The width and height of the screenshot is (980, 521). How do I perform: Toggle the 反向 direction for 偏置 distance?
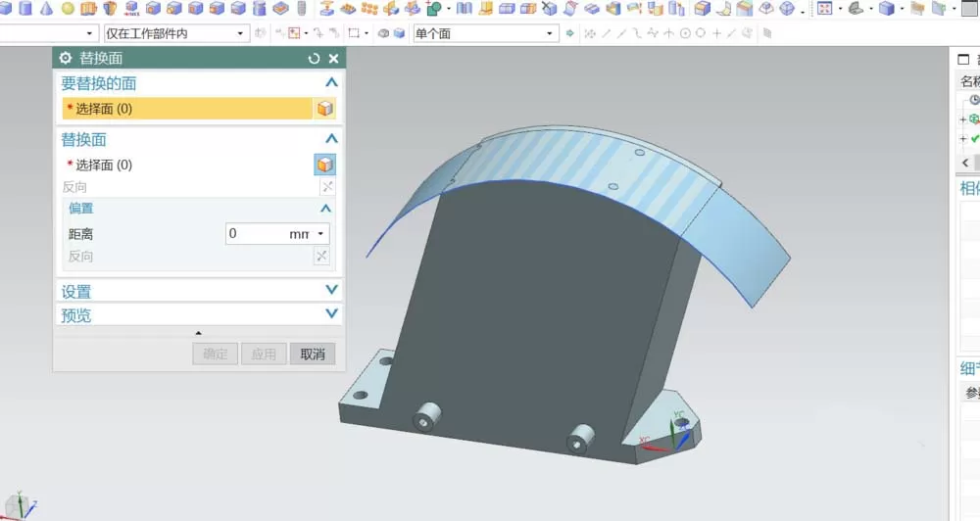(321, 256)
